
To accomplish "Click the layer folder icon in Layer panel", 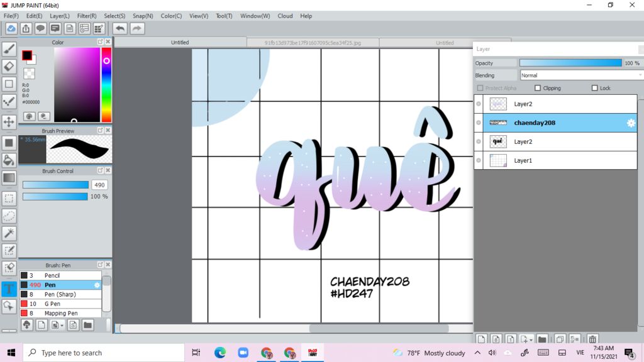I will 542,339.
